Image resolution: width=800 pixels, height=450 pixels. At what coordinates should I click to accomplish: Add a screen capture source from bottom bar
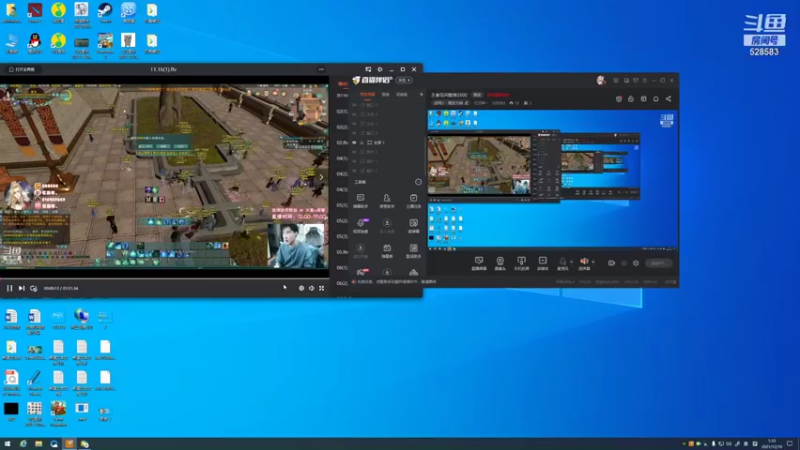coord(479,263)
